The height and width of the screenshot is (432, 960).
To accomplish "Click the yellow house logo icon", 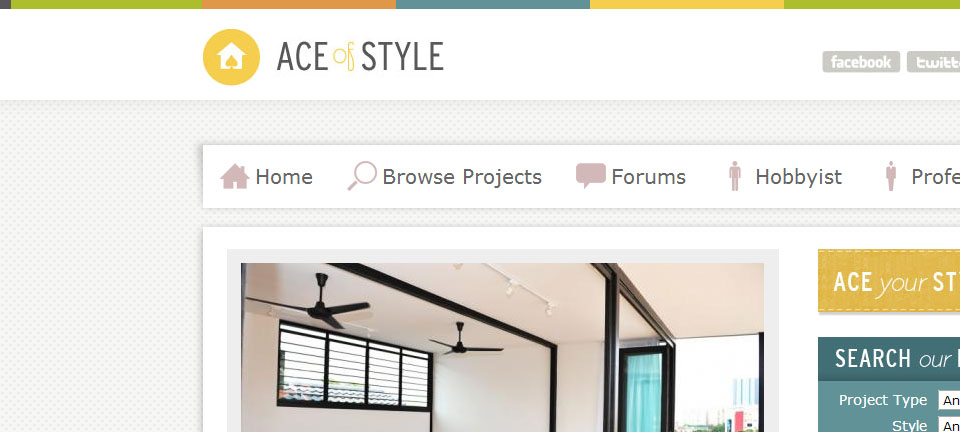I will tap(231, 57).
